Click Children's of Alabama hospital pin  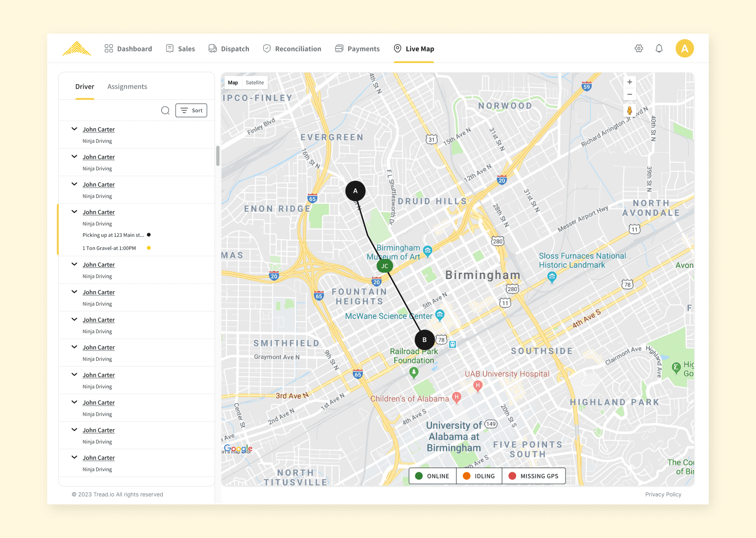click(x=456, y=398)
